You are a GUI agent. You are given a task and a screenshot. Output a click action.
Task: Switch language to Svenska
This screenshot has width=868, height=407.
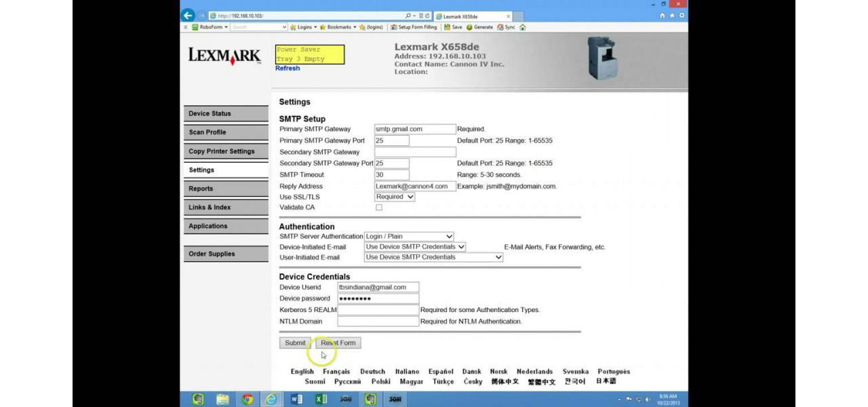click(x=576, y=372)
